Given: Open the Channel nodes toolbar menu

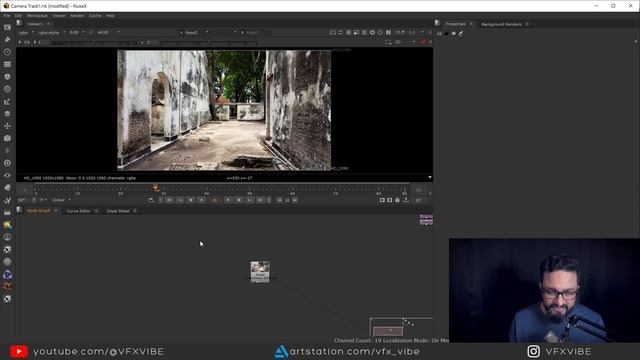Looking at the screenshot, I should click(x=7, y=64).
